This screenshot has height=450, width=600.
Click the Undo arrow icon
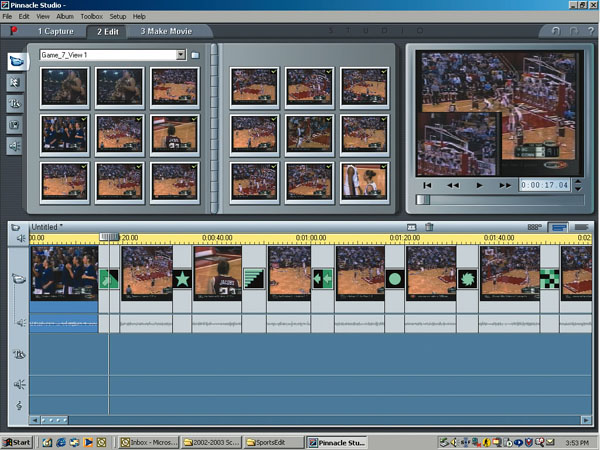(x=556, y=31)
